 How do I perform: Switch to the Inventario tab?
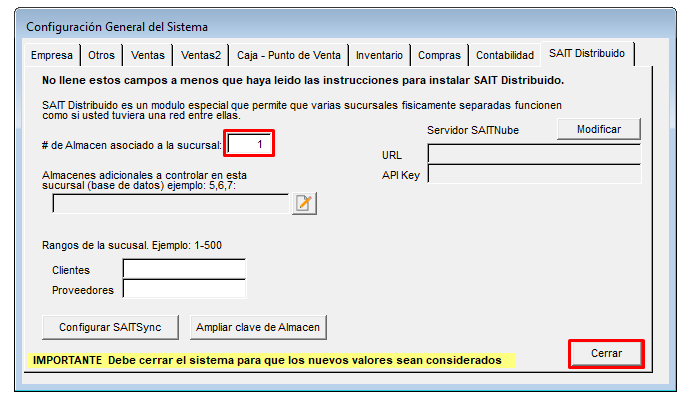coord(379,55)
